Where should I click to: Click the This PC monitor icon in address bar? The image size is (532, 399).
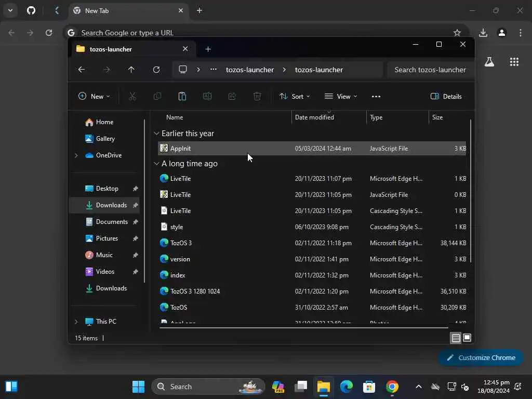click(183, 70)
